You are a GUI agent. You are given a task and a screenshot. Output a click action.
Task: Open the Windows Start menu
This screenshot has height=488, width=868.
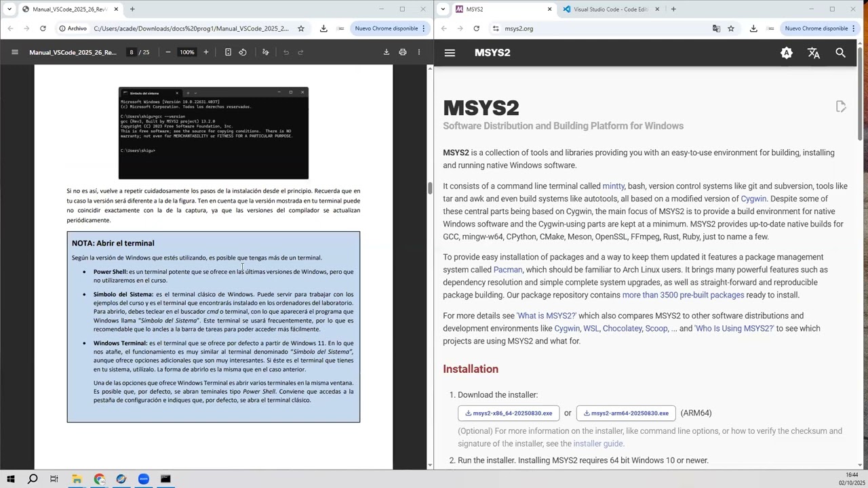[x=10, y=479]
